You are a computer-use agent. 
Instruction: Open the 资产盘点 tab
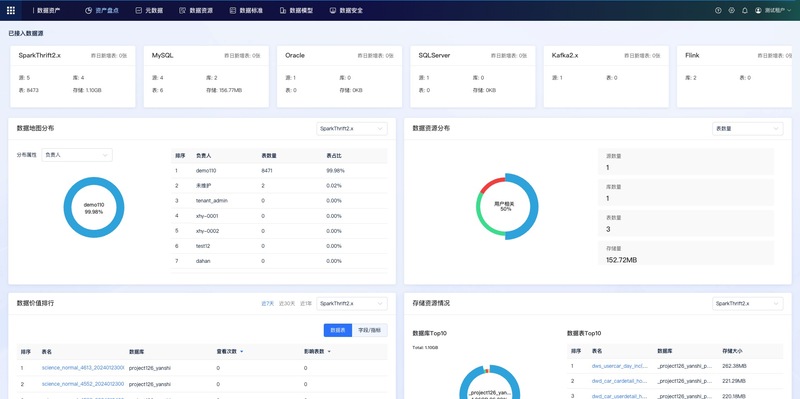tap(102, 10)
